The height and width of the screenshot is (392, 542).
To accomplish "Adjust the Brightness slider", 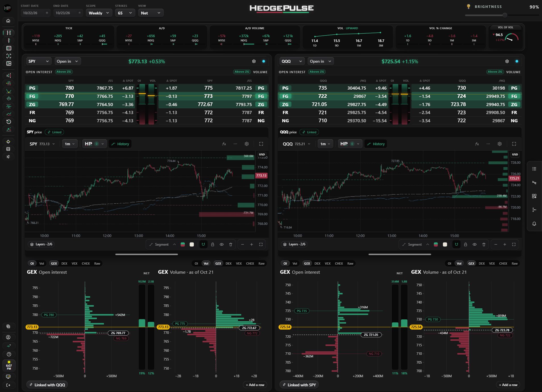I will [x=502, y=15].
